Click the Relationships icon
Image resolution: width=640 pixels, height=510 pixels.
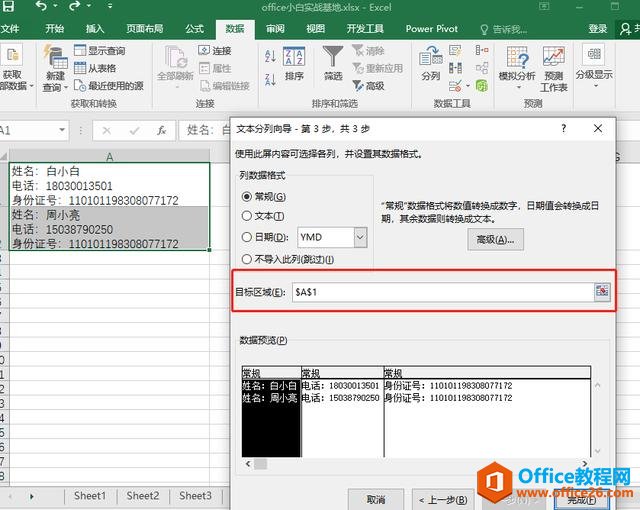[x=482, y=68]
